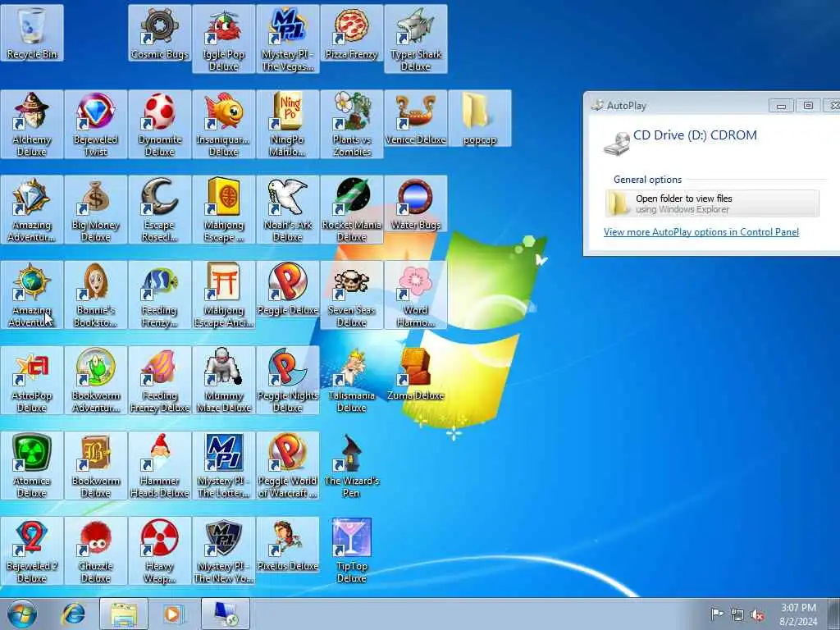840x630 pixels.
Task: Select the Peggle Nights Deluxe shortcut
Action: (288, 381)
